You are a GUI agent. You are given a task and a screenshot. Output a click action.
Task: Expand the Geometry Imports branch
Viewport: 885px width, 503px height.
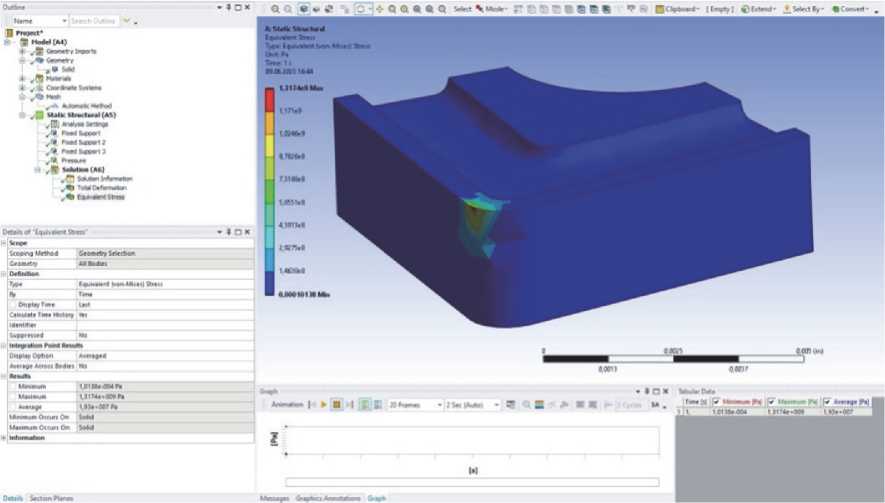[x=23, y=51]
